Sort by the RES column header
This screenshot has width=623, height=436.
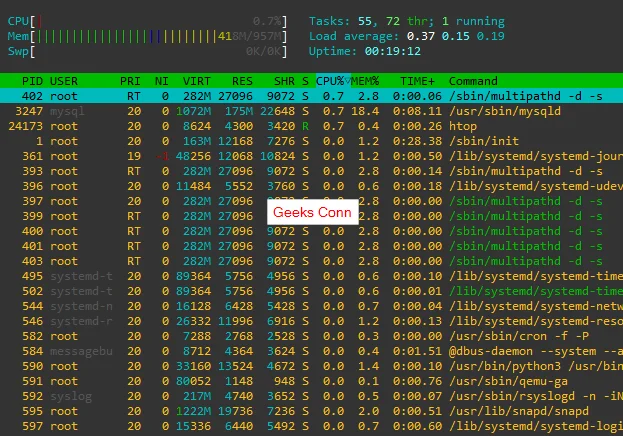(x=242, y=81)
